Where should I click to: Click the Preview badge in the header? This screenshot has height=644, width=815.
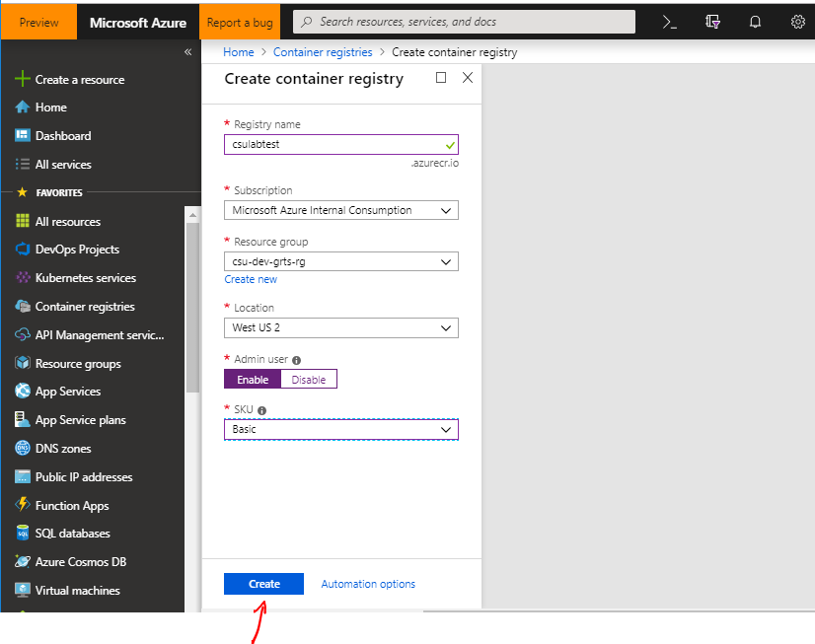[x=39, y=22]
